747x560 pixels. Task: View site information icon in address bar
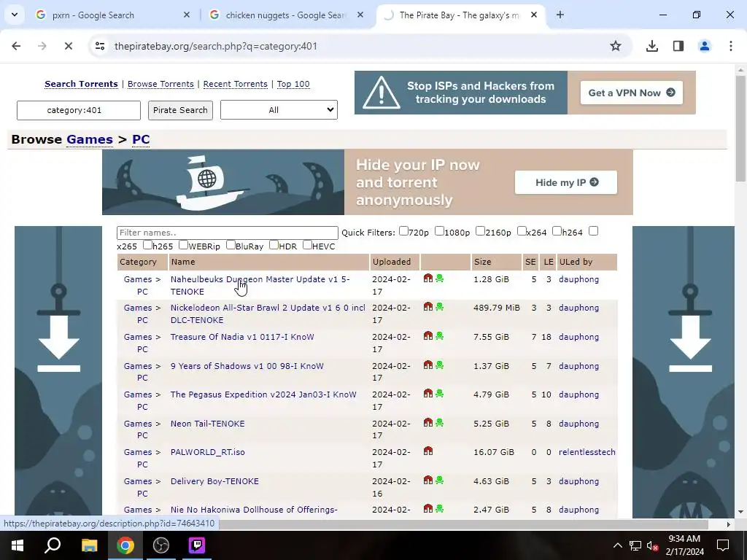tap(99, 46)
